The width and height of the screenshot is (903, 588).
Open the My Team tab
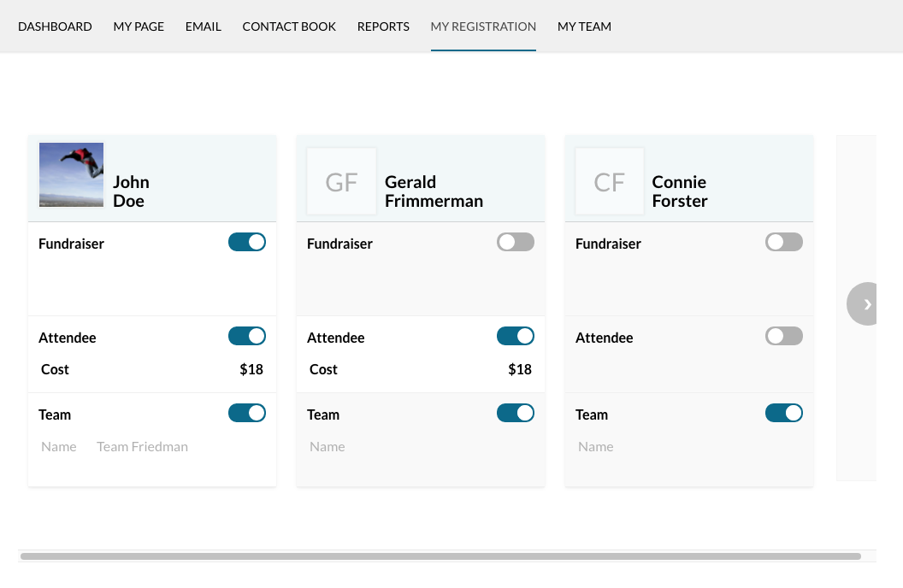click(585, 26)
